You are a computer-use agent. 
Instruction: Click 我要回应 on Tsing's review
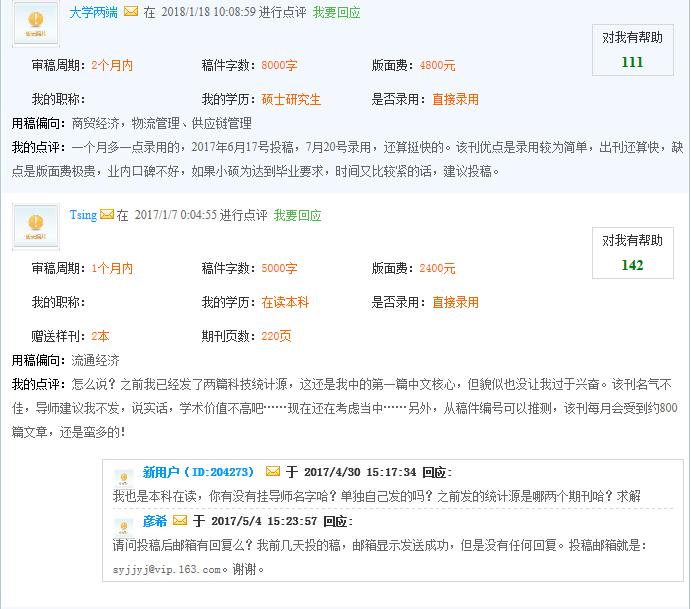coord(297,215)
